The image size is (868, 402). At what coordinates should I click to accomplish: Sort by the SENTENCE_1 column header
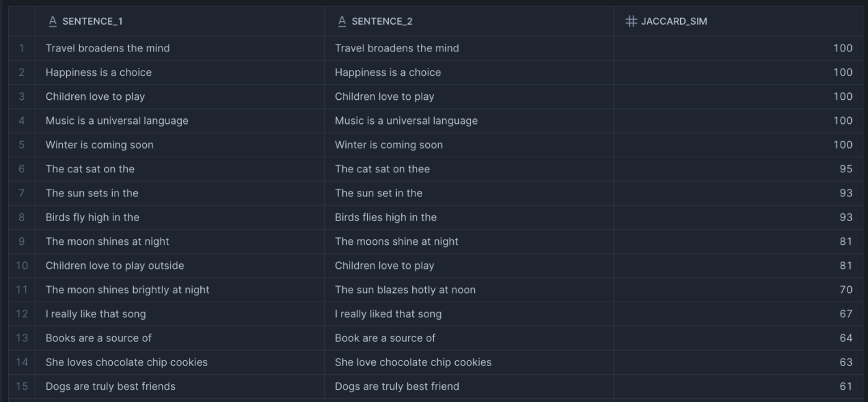(x=92, y=22)
